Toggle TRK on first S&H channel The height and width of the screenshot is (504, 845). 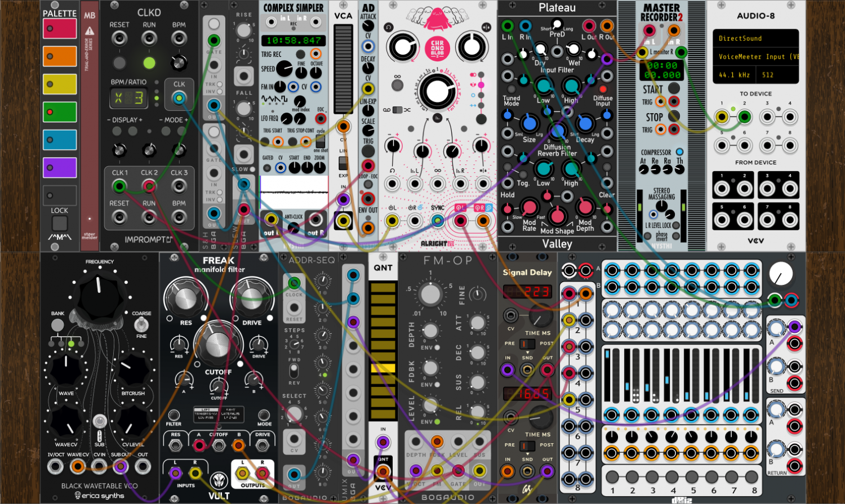point(221,84)
